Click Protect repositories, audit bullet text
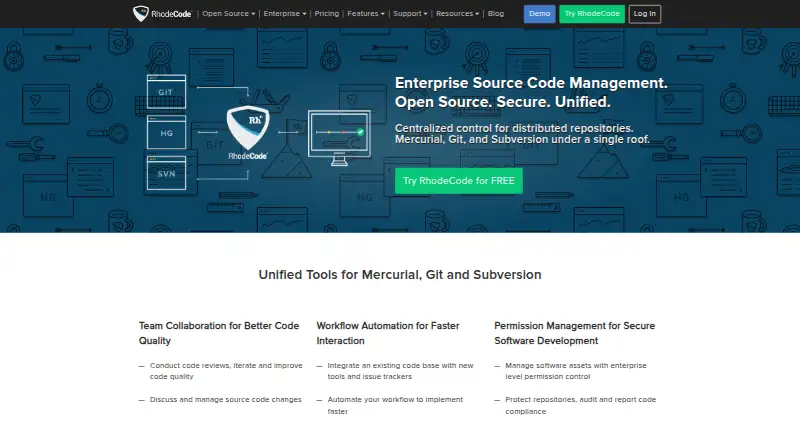This screenshot has width=800, height=440. point(581,405)
